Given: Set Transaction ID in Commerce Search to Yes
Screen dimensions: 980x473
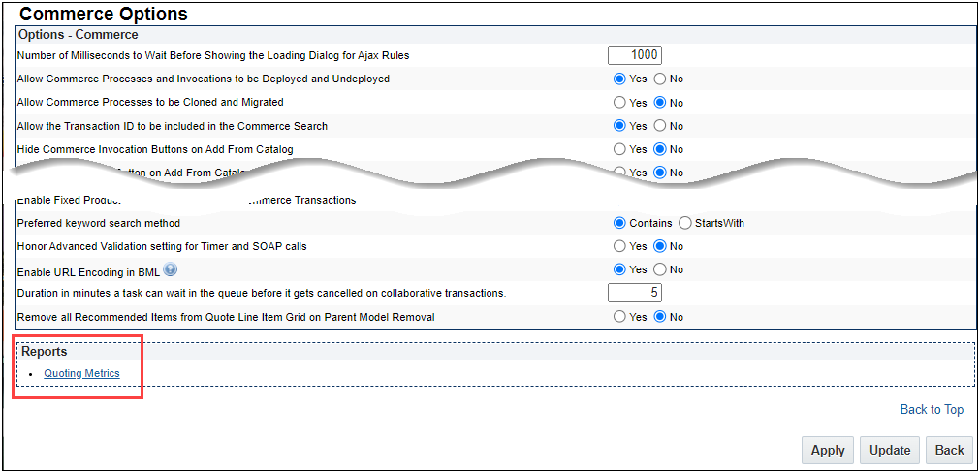Looking at the screenshot, I should 619,126.
